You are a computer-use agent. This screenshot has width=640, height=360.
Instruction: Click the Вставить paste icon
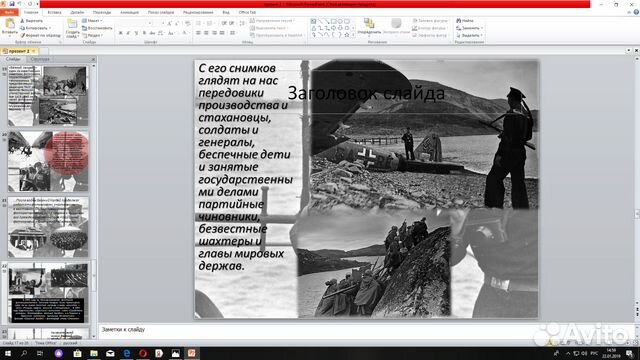9,24
